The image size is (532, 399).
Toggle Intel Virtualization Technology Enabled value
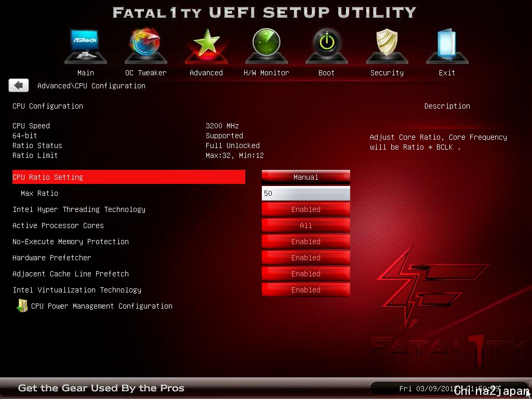point(305,290)
